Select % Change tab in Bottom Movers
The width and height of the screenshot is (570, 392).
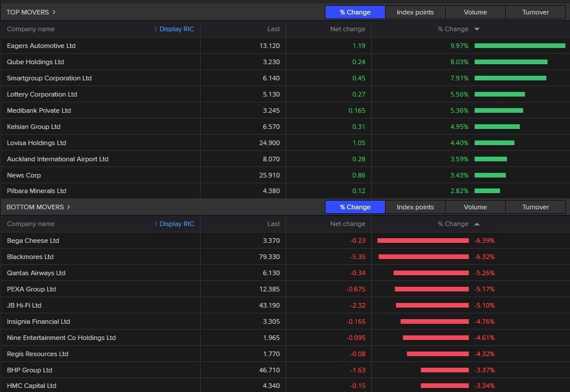(355, 207)
